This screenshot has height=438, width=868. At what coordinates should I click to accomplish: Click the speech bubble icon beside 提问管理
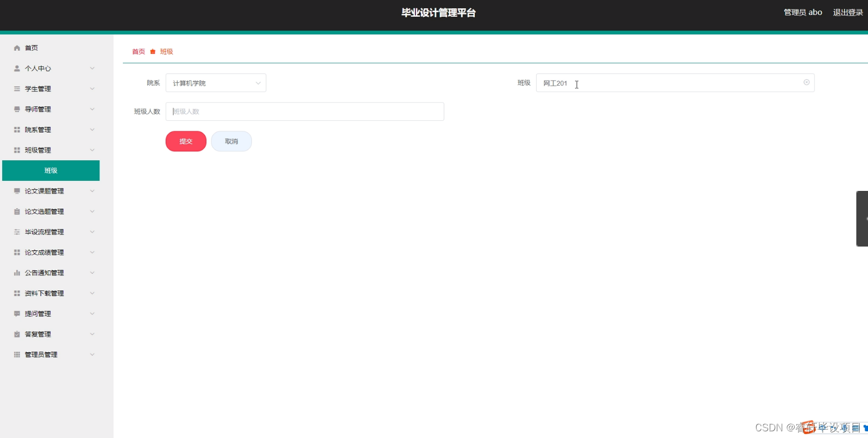point(17,313)
